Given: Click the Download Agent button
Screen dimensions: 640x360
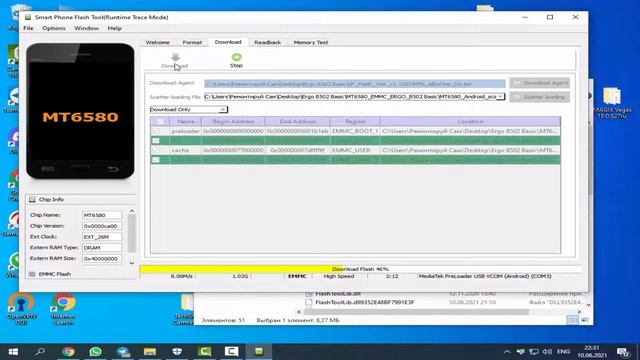Looking at the screenshot, I should coord(540,83).
